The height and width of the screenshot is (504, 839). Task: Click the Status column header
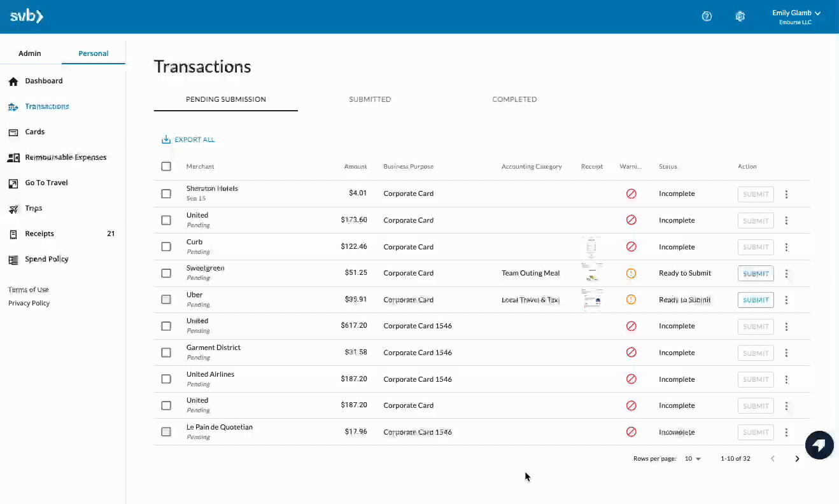[x=668, y=167]
